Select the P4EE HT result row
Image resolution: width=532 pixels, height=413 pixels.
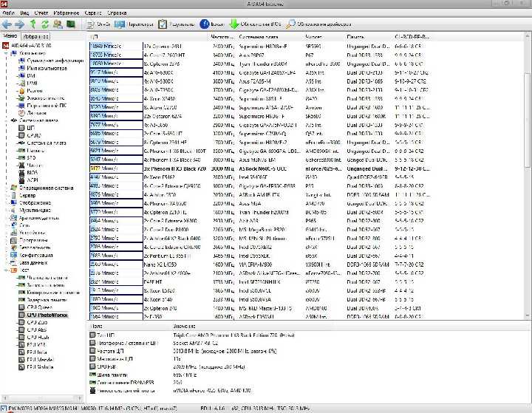(259, 282)
